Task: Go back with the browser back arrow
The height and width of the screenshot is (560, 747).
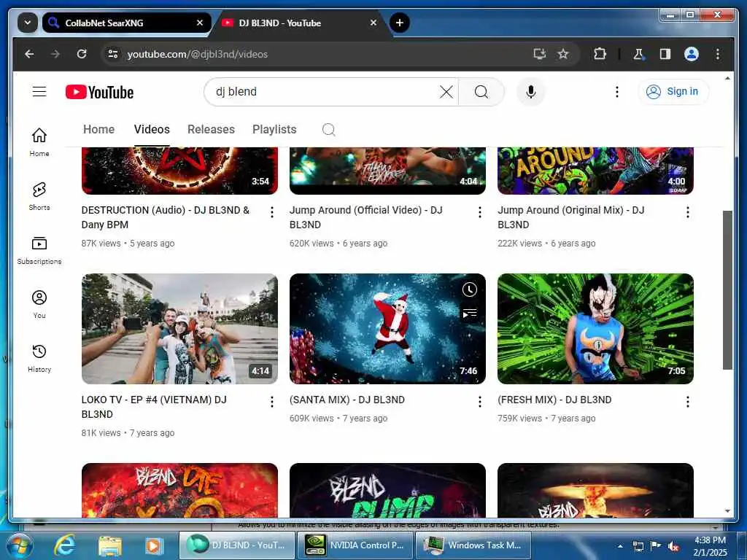Action: tap(29, 54)
